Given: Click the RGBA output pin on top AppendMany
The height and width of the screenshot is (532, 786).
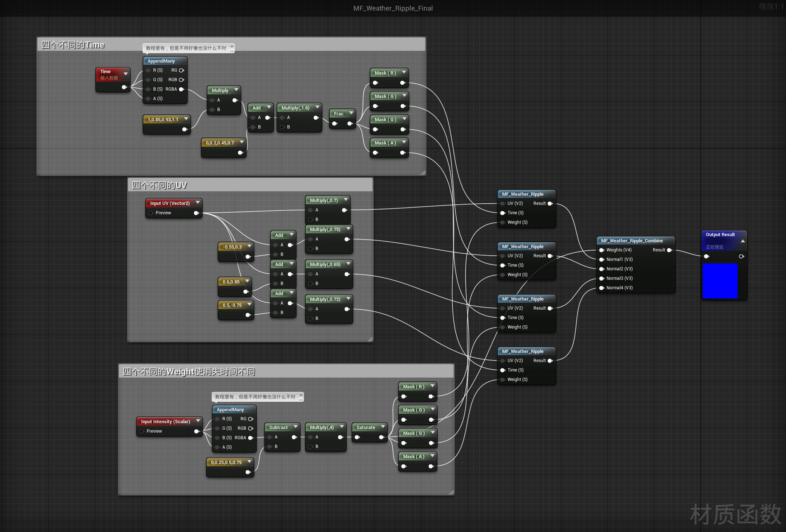Looking at the screenshot, I should (181, 89).
